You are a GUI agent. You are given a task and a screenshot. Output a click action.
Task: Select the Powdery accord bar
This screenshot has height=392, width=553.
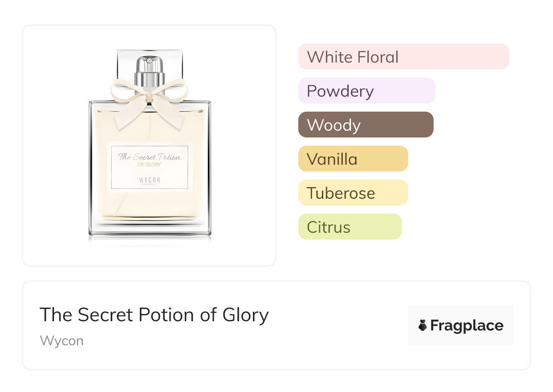pos(366,91)
